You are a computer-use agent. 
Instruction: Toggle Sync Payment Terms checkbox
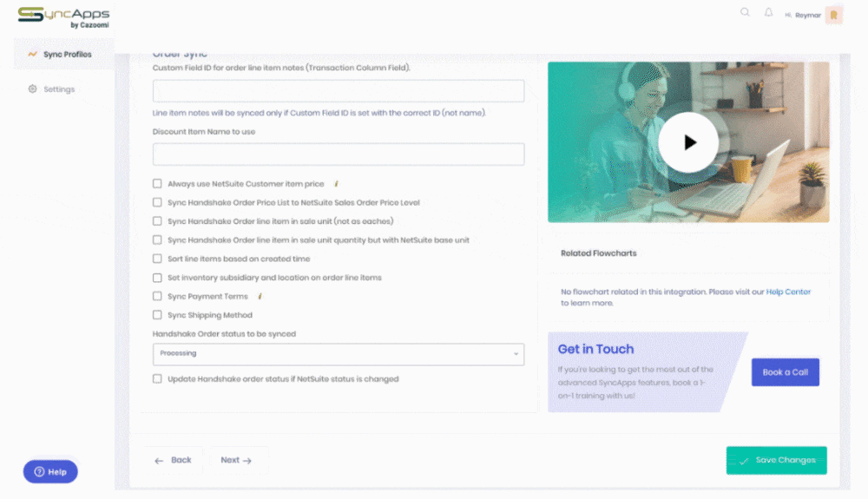(x=157, y=297)
